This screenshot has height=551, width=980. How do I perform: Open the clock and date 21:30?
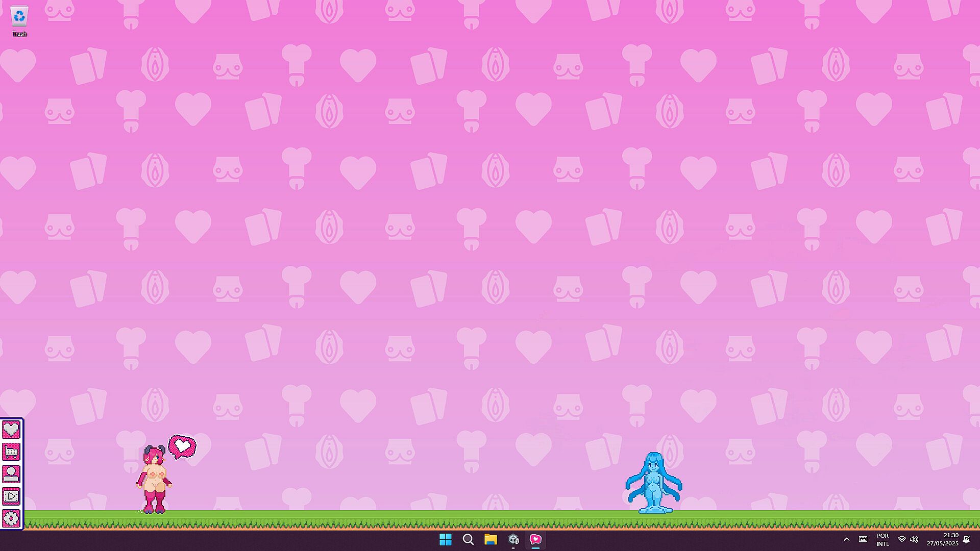coord(943,540)
